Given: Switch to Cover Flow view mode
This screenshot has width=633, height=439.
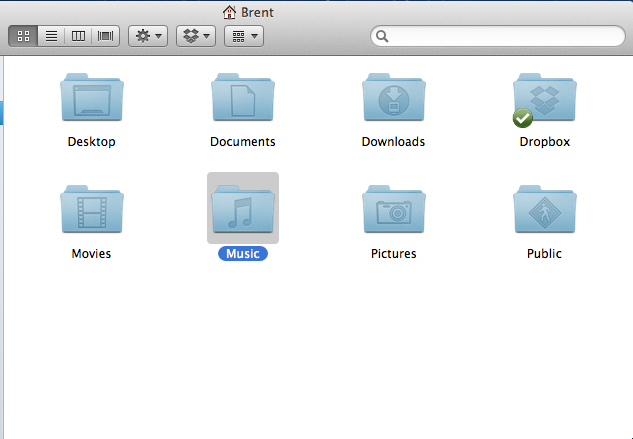Looking at the screenshot, I should pos(105,36).
